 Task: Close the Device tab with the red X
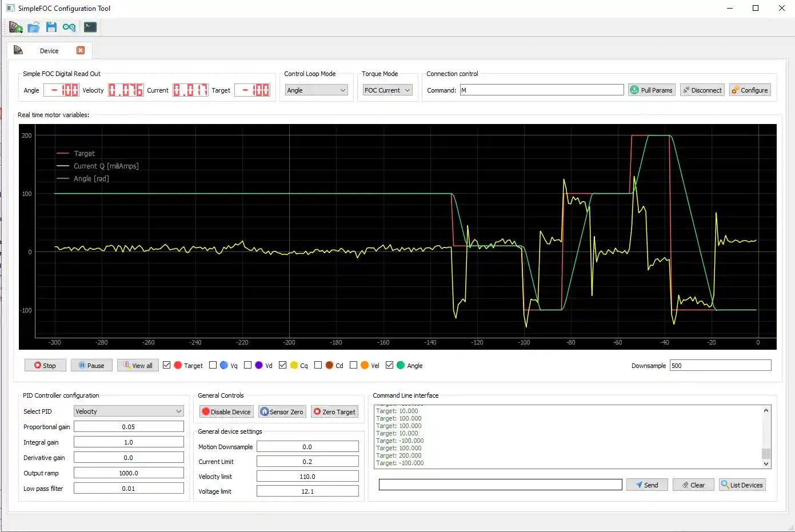81,50
